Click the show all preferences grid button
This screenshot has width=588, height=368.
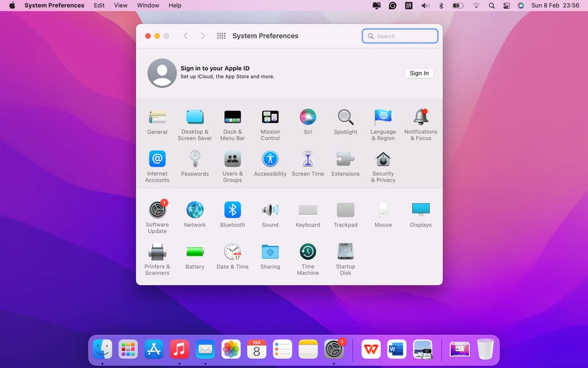221,36
